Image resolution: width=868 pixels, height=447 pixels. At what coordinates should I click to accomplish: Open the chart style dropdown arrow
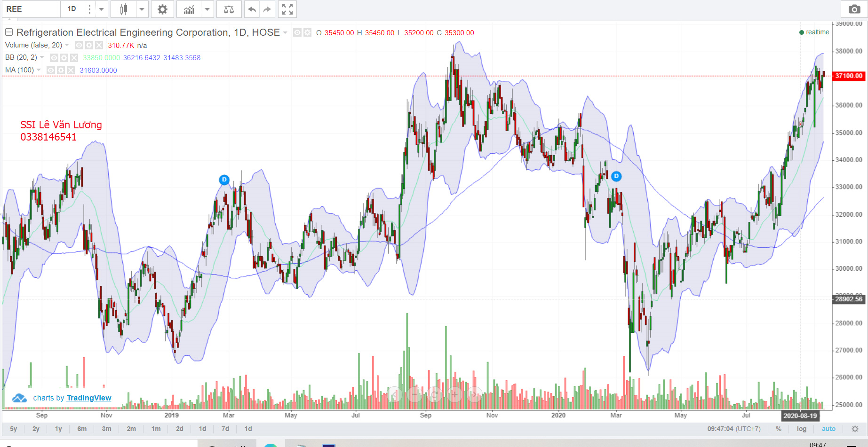pyautogui.click(x=142, y=9)
